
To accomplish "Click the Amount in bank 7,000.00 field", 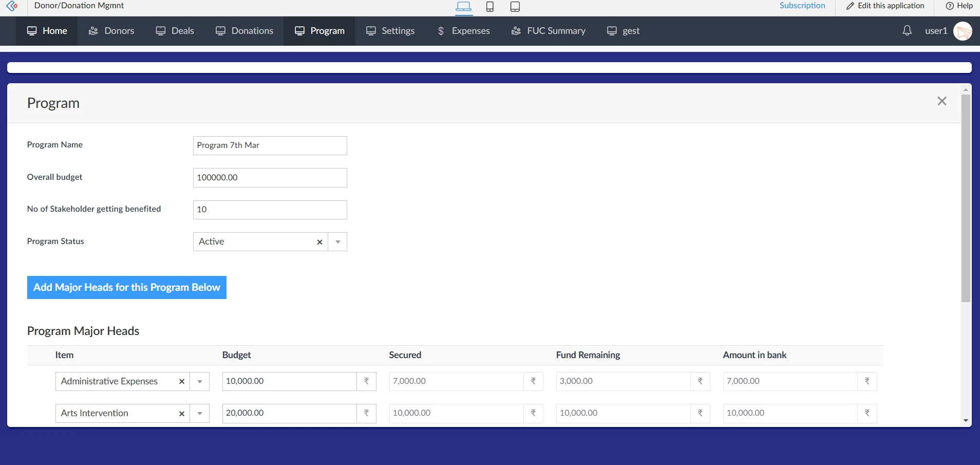I will click(790, 381).
